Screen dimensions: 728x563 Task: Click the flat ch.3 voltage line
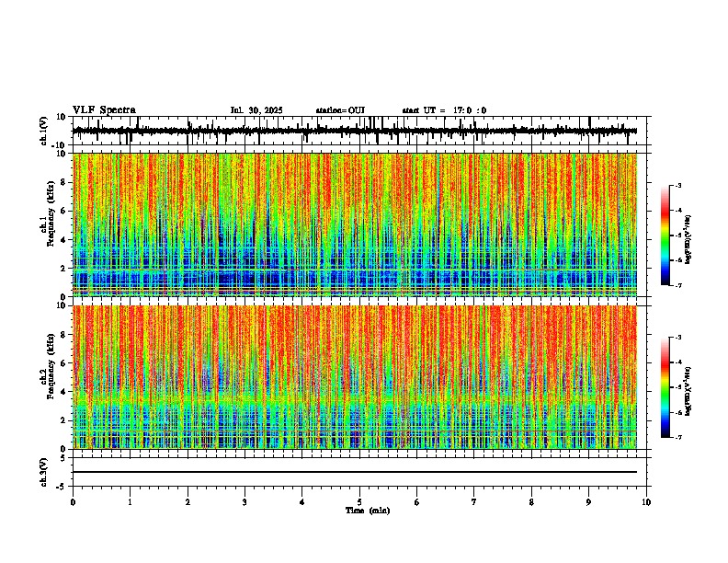(355, 472)
